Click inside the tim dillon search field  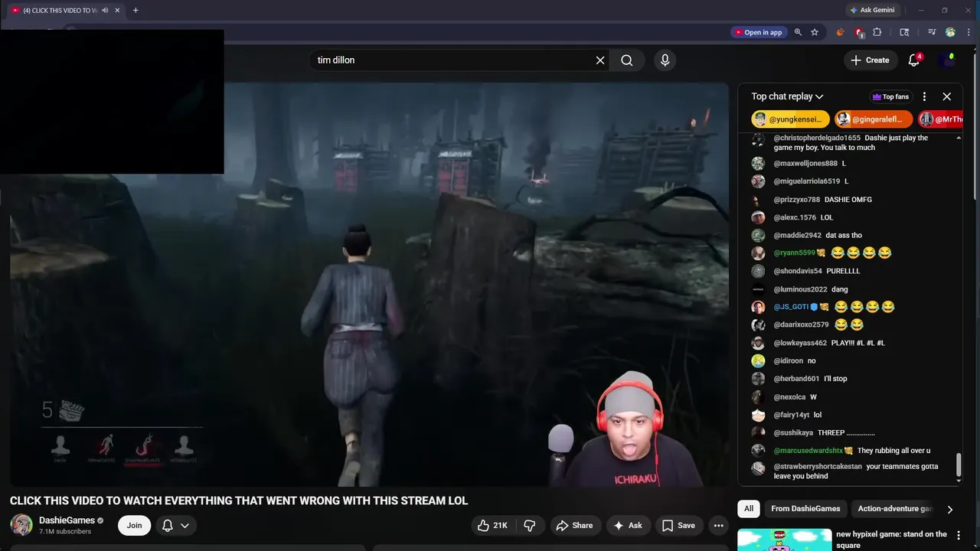(452, 60)
